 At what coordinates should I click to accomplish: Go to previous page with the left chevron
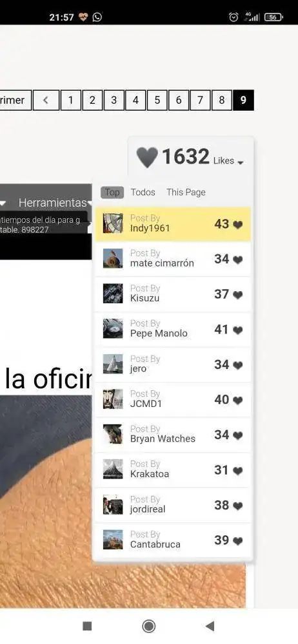(46, 100)
